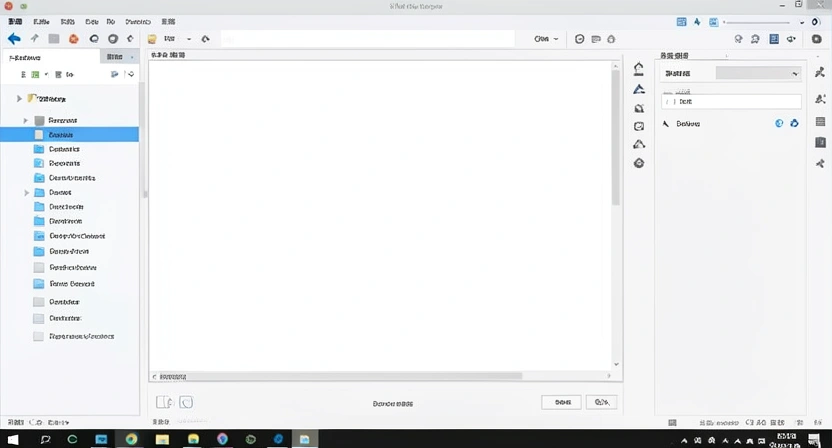Viewport: 832px width, 448px height.
Task: Show hidden tray icons chevron
Action: 684,441
